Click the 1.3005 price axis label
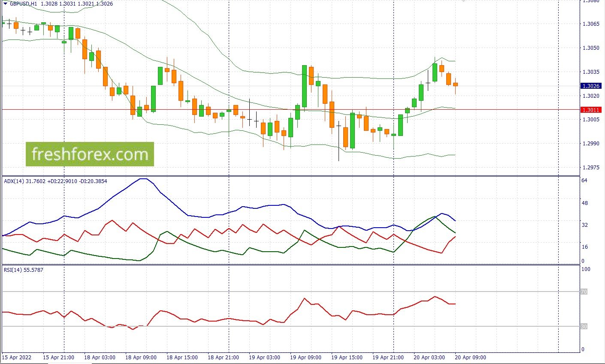This screenshot has height=364, width=605. [x=591, y=119]
